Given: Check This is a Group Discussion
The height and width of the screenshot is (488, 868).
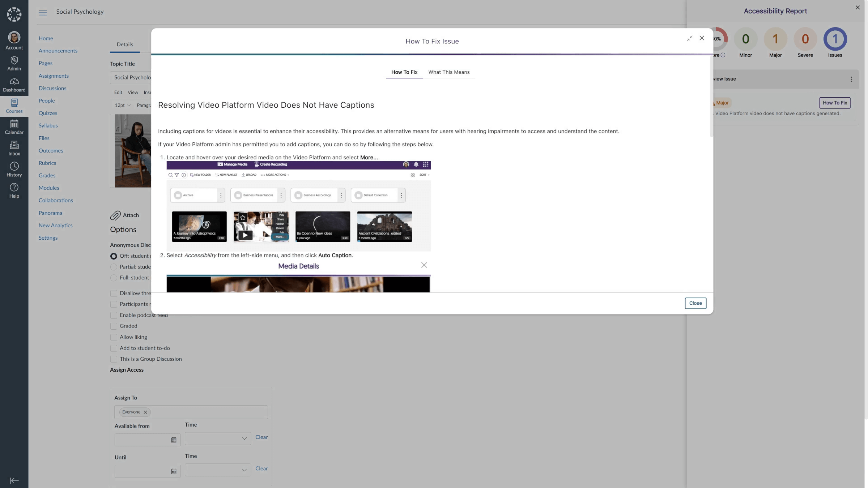Looking at the screenshot, I should click(x=114, y=359).
